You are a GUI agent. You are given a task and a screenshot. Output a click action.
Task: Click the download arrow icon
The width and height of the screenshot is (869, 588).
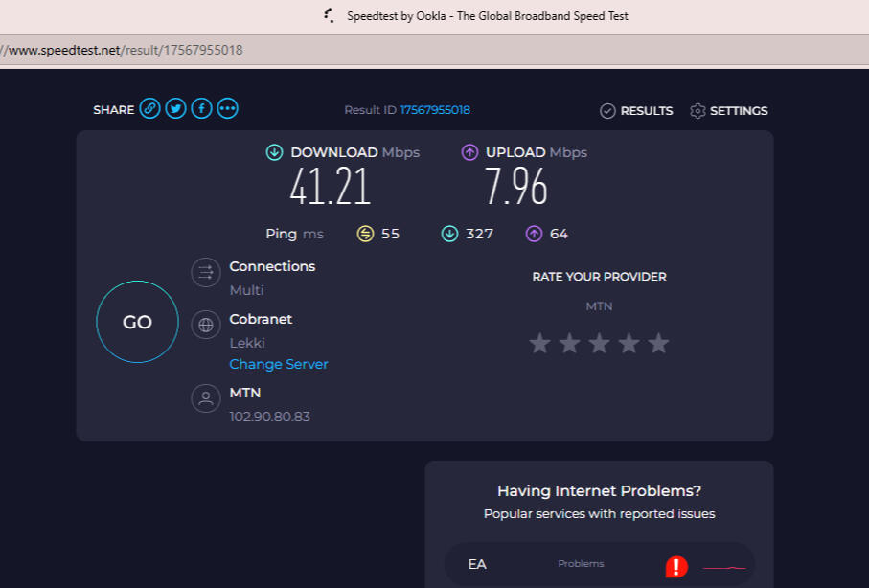(x=275, y=152)
